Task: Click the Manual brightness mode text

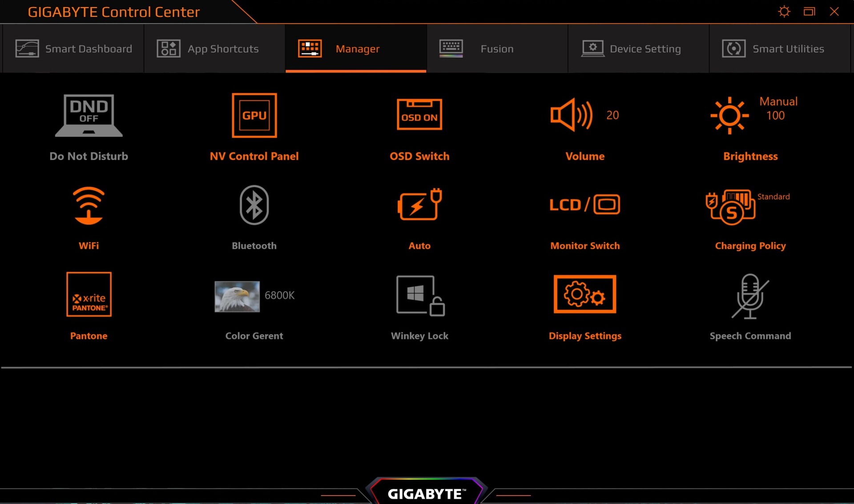Action: (x=778, y=101)
